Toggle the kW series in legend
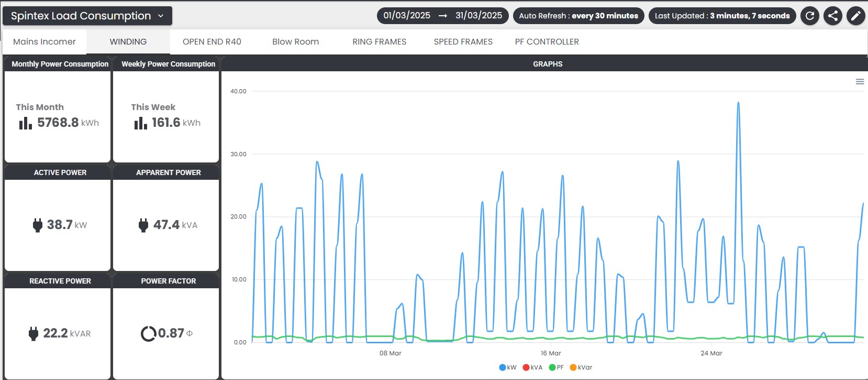Image resolution: width=868 pixels, height=380 pixels. point(508,367)
